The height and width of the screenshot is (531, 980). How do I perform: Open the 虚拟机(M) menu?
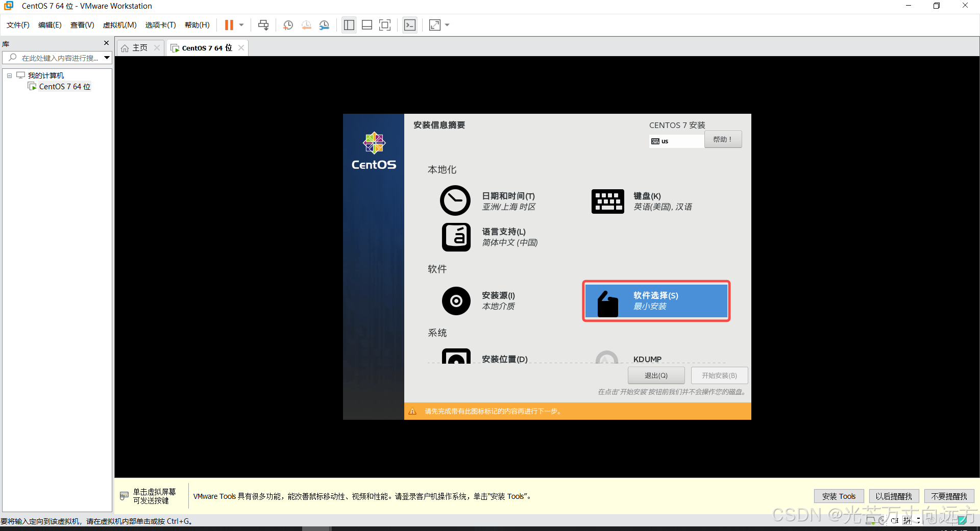pos(120,25)
